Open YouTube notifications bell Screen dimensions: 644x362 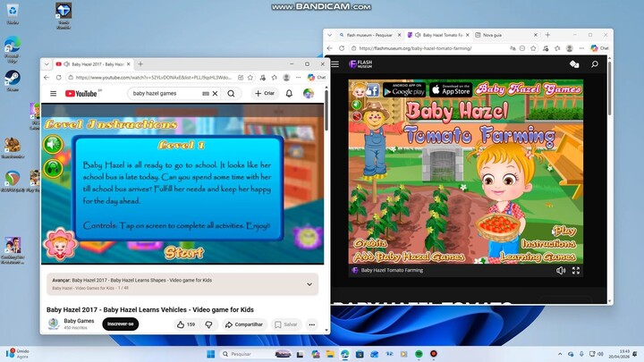tap(289, 94)
